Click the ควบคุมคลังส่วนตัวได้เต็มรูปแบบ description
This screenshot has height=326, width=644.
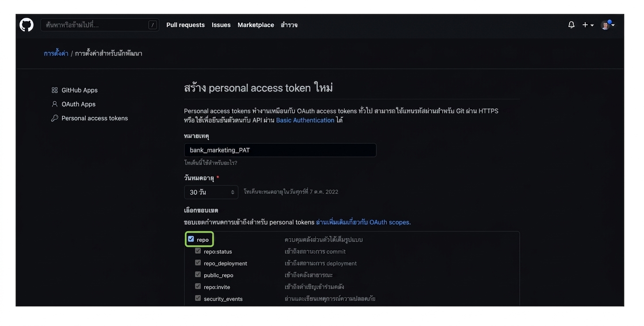pos(324,240)
